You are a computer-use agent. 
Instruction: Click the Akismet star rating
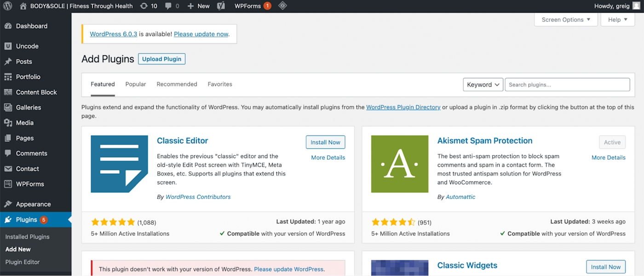pos(393,223)
